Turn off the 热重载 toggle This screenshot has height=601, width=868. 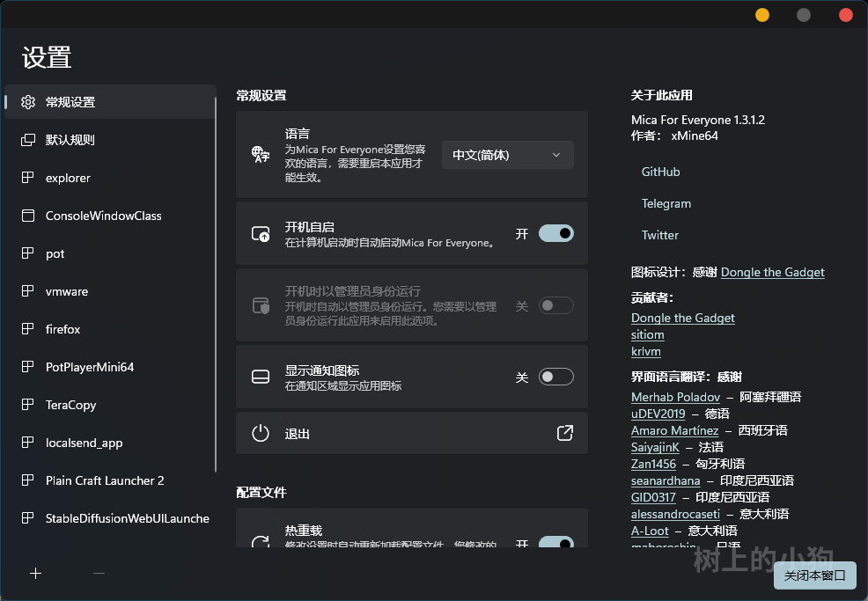pos(555,542)
